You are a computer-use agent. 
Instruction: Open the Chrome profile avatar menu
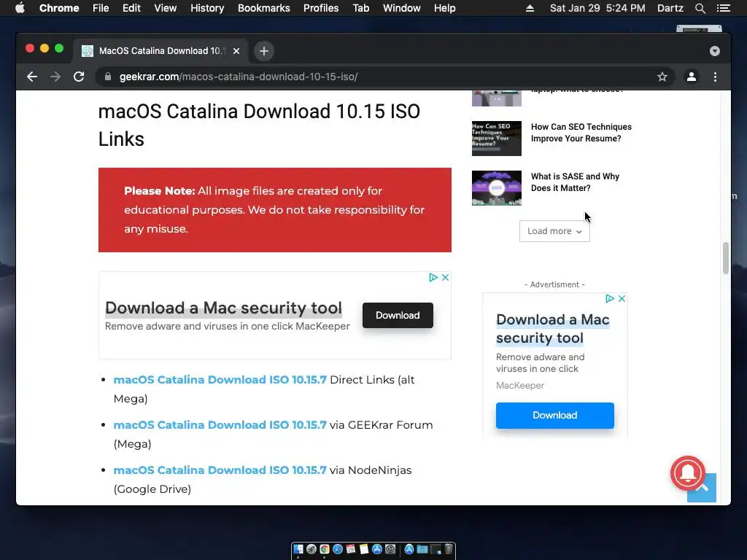click(x=692, y=77)
